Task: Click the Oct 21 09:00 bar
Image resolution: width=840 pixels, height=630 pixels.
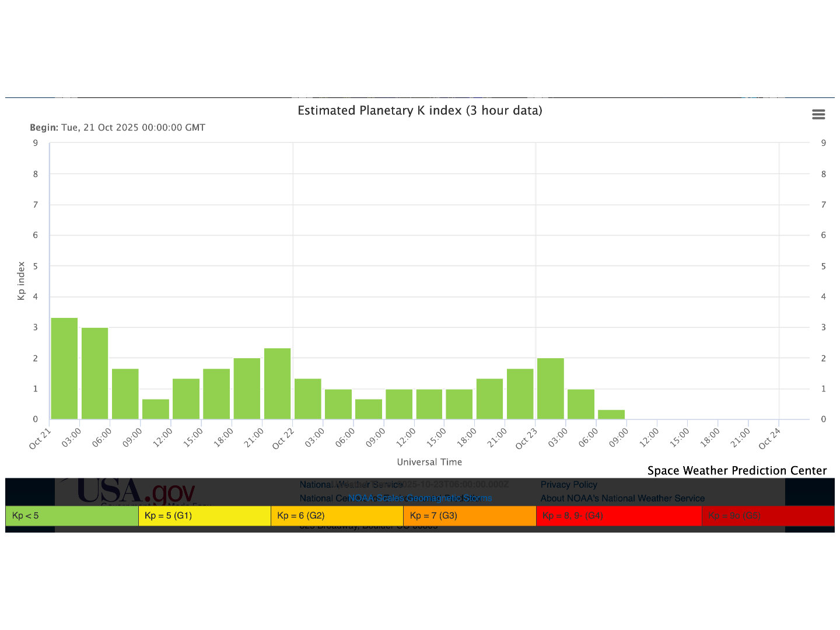Action: 156,409
